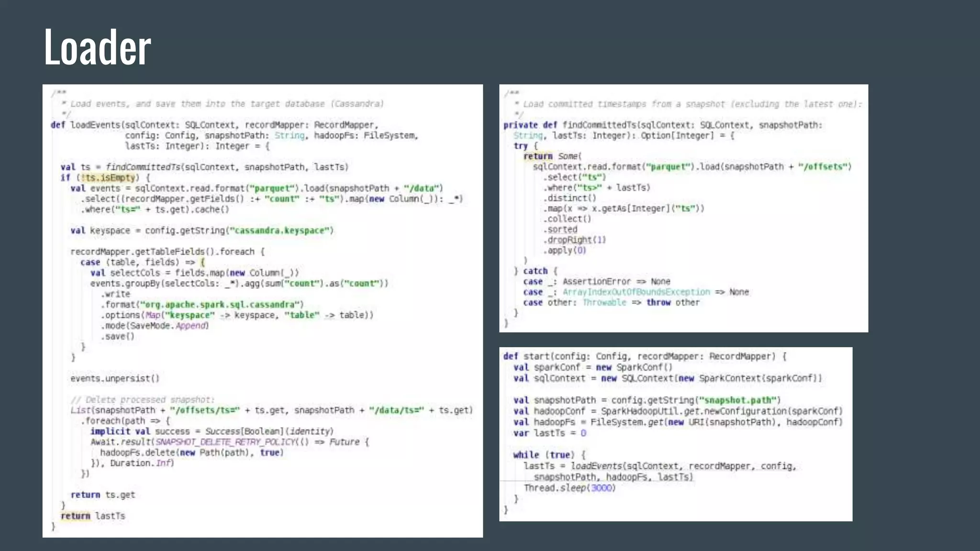Click the "org.apache.spark.sql.cassandra" format string
The width and height of the screenshot is (980, 551).
tap(220, 305)
